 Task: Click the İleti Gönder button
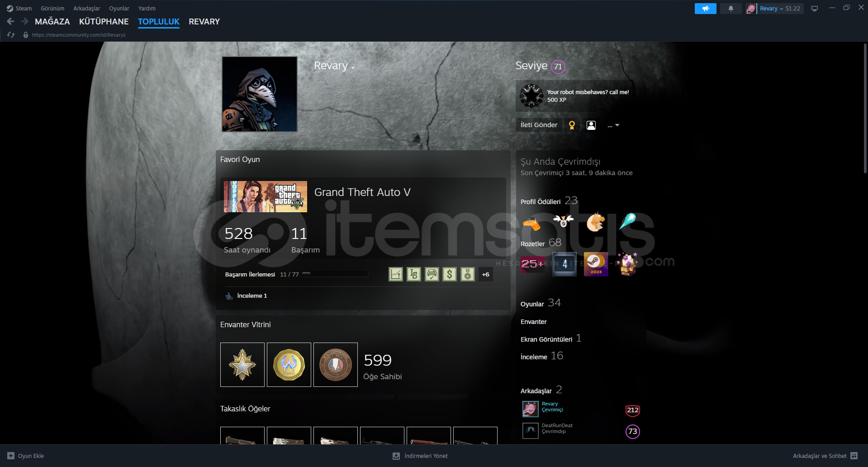(539, 125)
